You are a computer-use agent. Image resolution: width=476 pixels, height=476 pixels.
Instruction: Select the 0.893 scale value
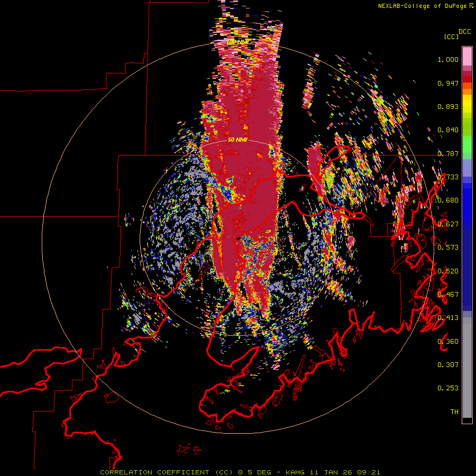(448, 106)
